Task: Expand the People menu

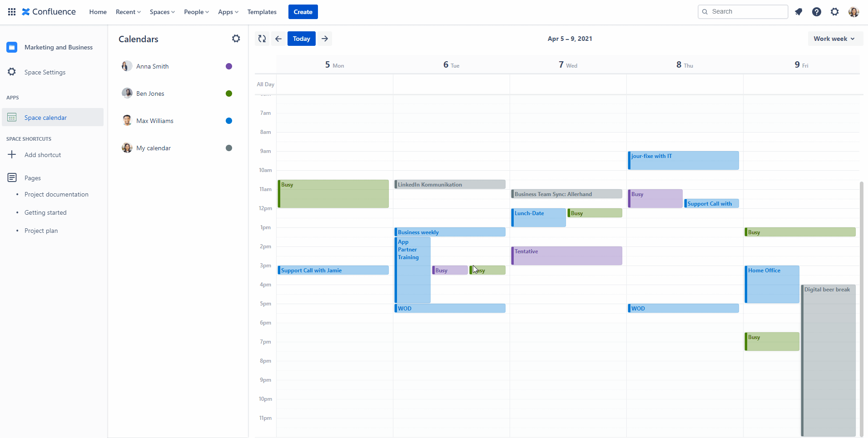Action: click(196, 11)
